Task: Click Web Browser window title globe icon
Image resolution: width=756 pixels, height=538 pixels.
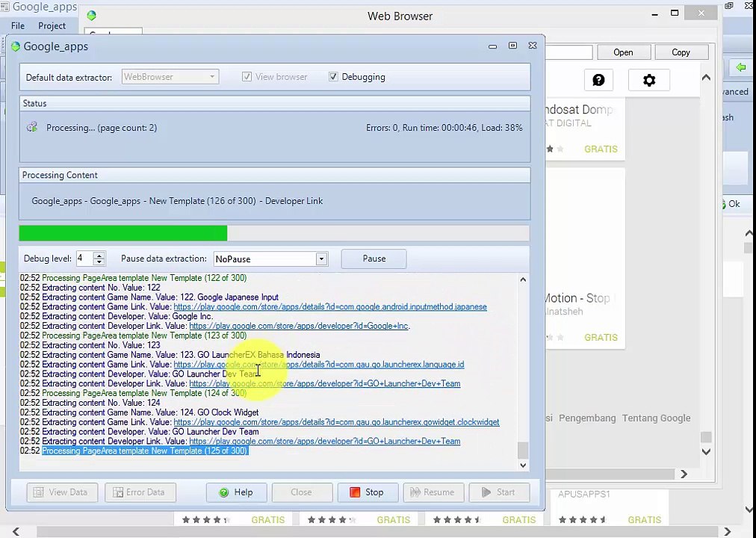Action: 92,16
